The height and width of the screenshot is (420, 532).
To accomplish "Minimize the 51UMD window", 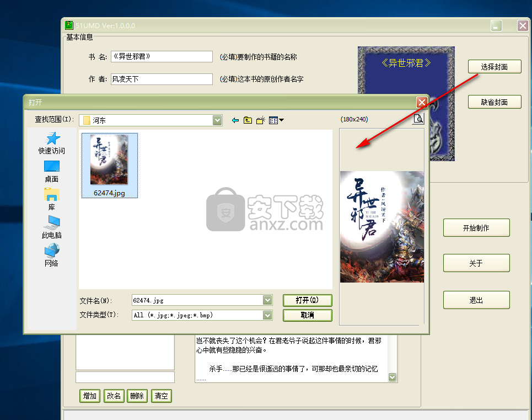I will (x=496, y=26).
